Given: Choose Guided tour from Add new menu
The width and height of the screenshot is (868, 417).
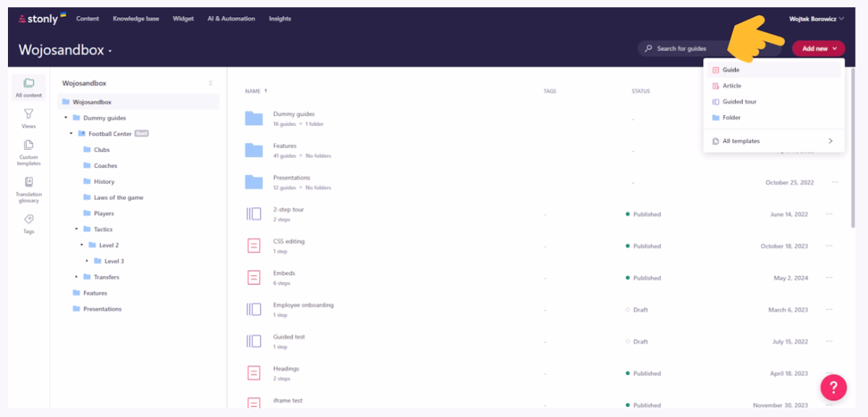Looking at the screenshot, I should coord(774,102).
